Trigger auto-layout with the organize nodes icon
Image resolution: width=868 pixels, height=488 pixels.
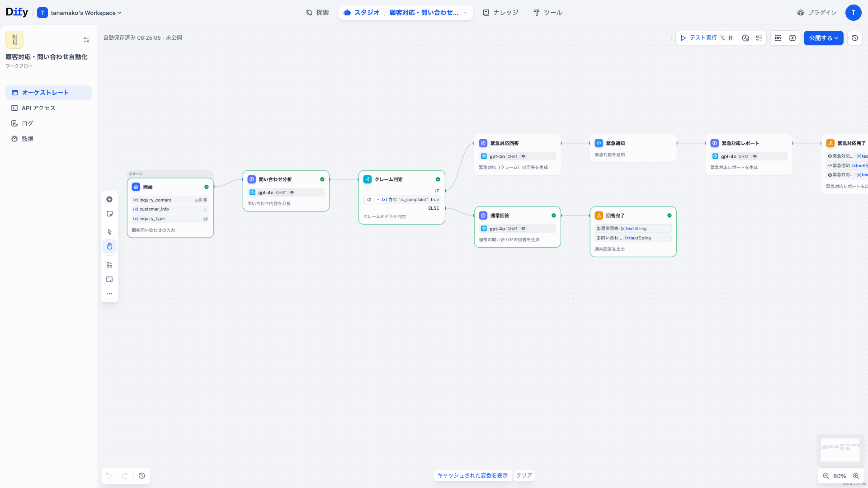[x=109, y=264]
